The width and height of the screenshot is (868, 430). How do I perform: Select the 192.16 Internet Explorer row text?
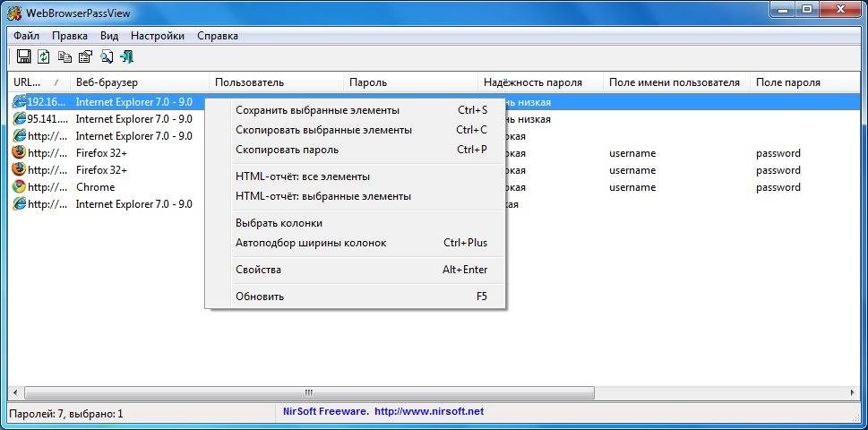(134, 102)
